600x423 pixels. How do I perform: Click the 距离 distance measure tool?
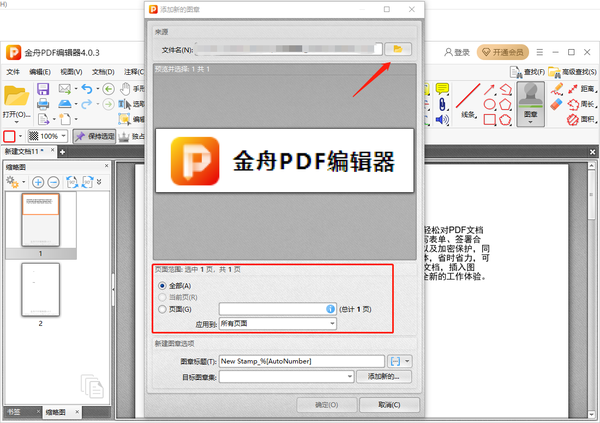(x=582, y=89)
